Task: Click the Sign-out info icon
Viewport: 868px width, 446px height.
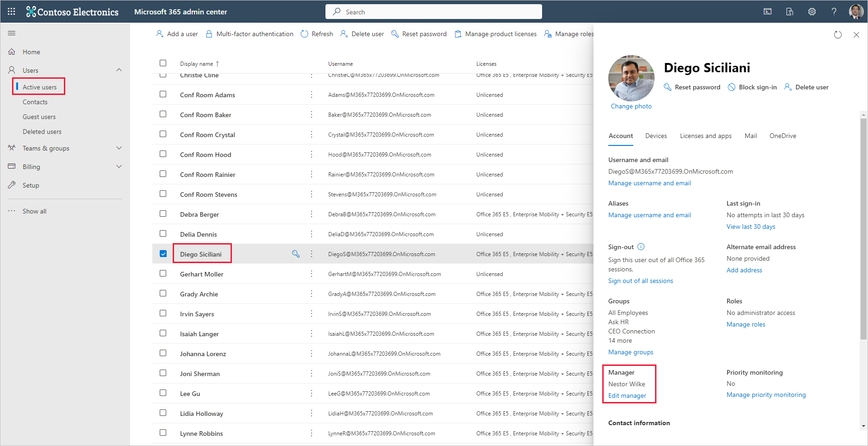Action: tap(641, 247)
